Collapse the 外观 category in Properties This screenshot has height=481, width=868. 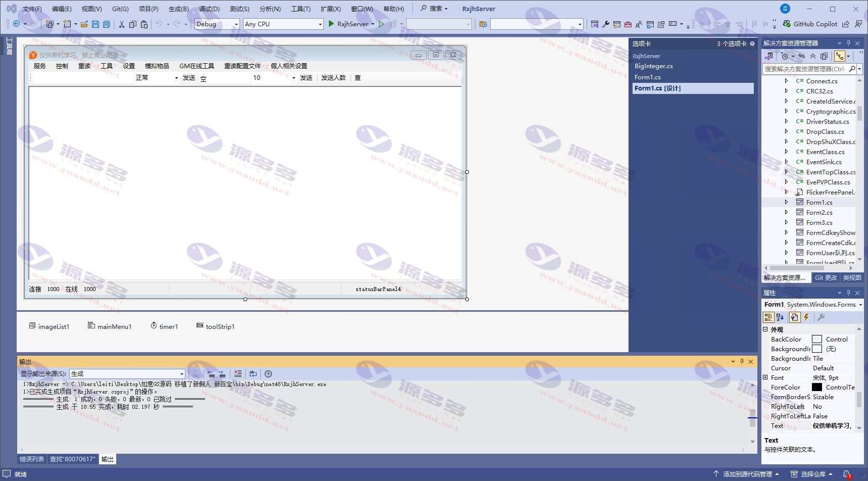765,329
